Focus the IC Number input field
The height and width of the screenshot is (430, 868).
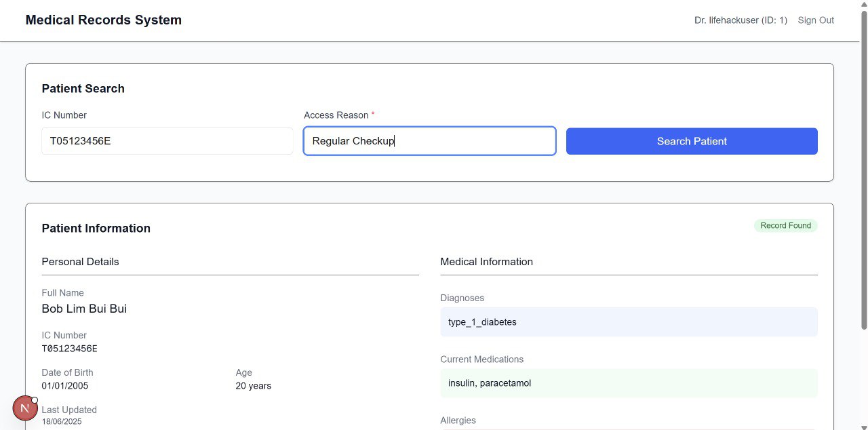(x=167, y=141)
